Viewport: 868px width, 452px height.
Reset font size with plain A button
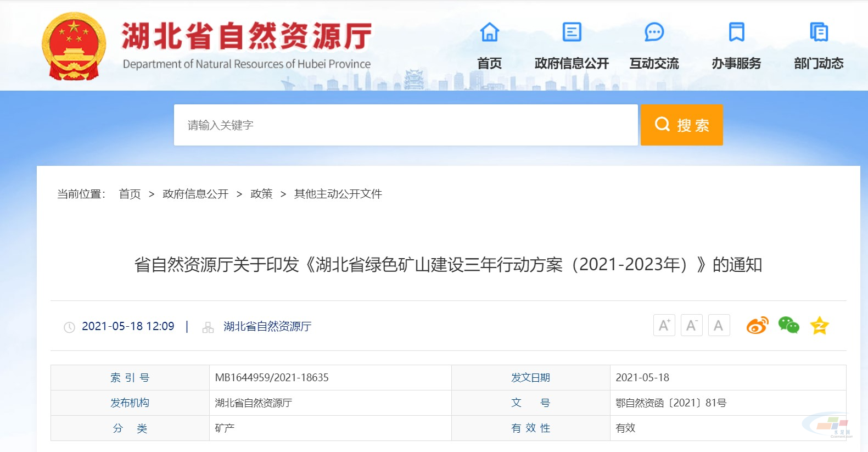pyautogui.click(x=719, y=326)
